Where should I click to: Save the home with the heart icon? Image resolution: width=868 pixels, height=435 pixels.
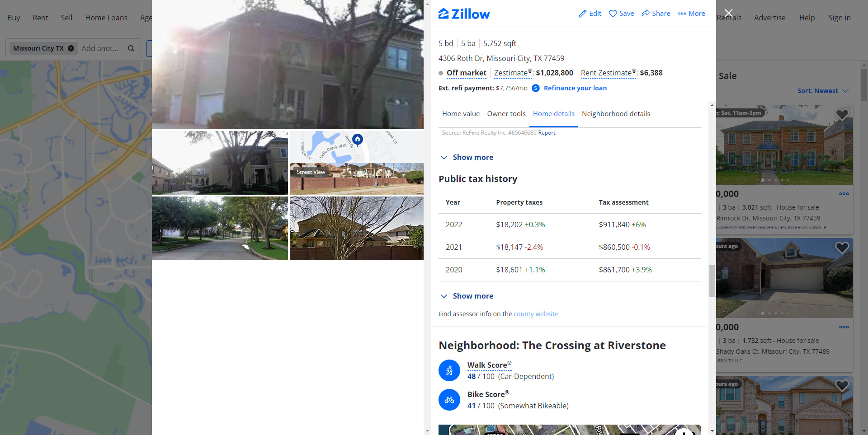(613, 14)
